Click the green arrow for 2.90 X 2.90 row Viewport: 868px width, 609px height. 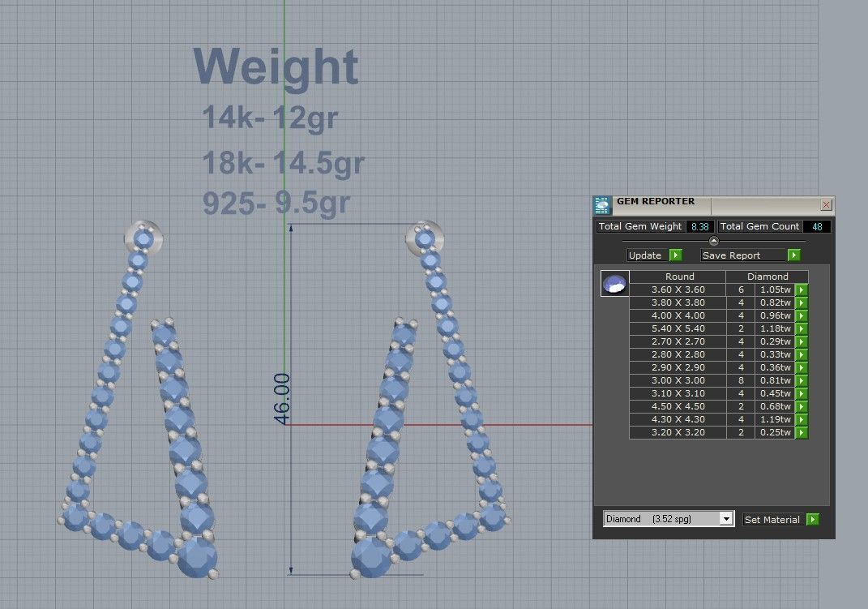801,367
